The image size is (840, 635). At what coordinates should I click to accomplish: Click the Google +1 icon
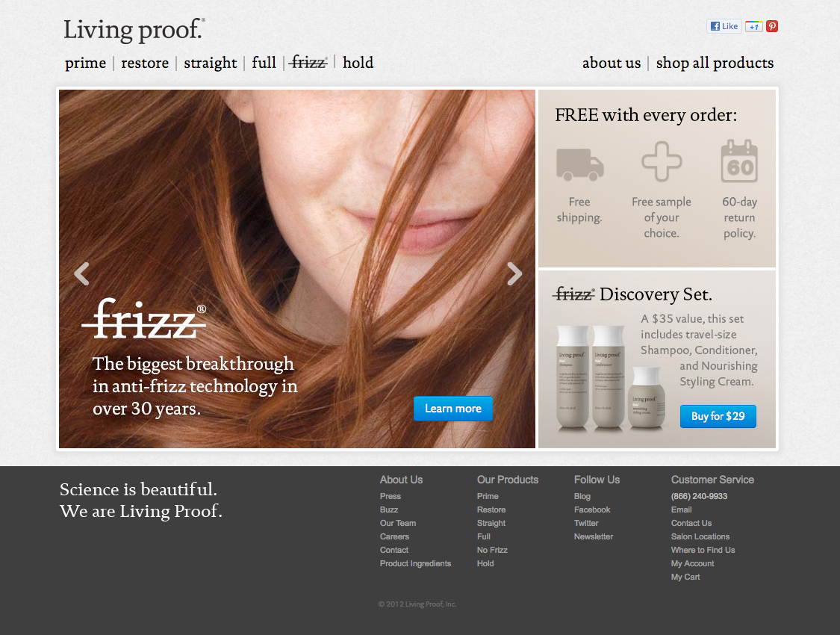pos(753,26)
